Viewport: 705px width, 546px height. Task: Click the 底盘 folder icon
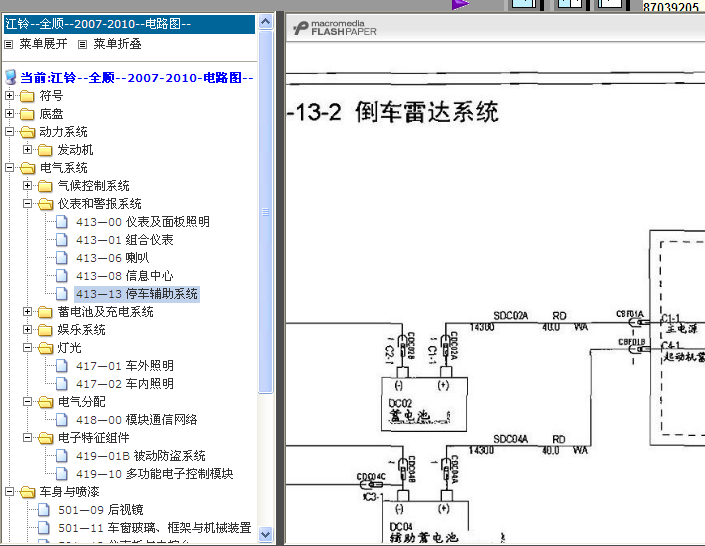pos(27,114)
